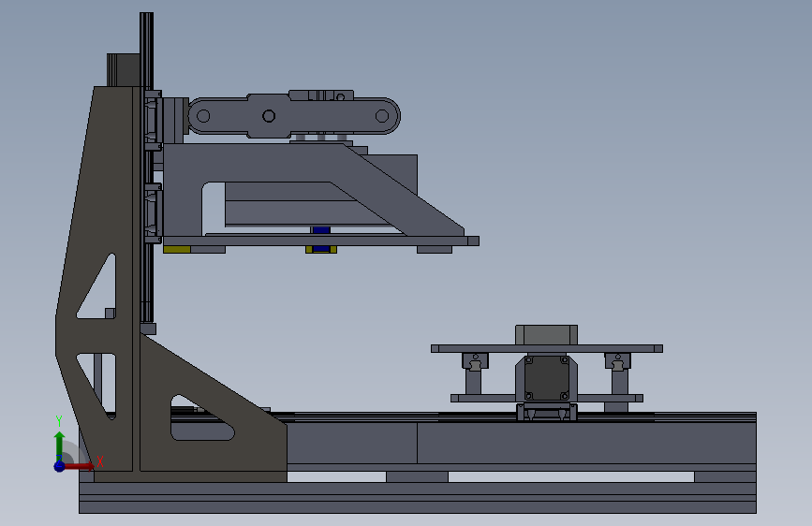The width and height of the screenshot is (812, 526).
Task: Select the yellow pad at platform's column end
Action: [x=177, y=250]
